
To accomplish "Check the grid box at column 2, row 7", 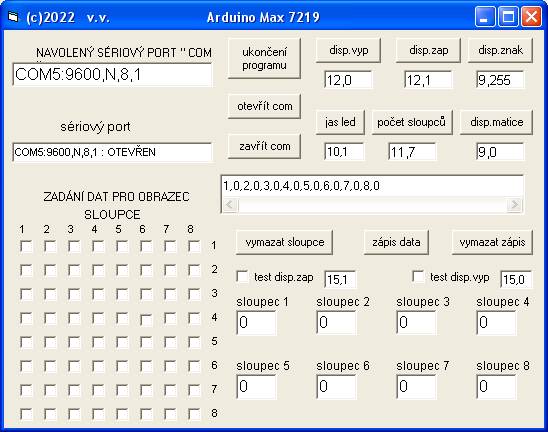I will click(x=51, y=390).
